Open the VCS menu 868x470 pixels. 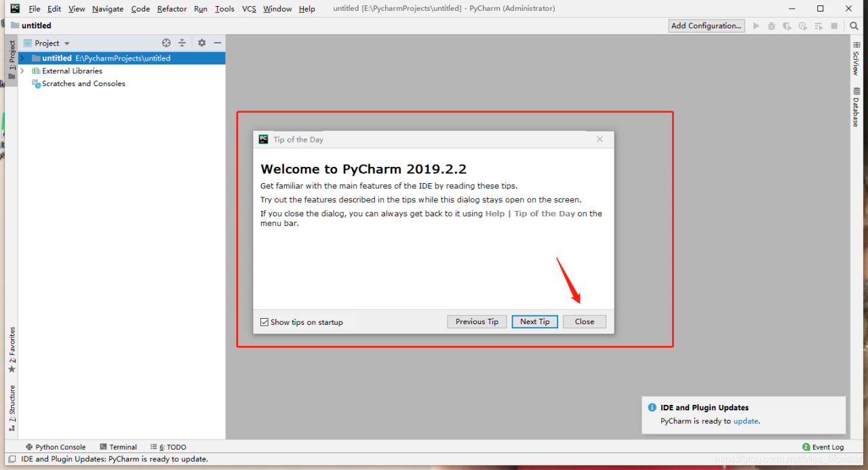coord(249,9)
